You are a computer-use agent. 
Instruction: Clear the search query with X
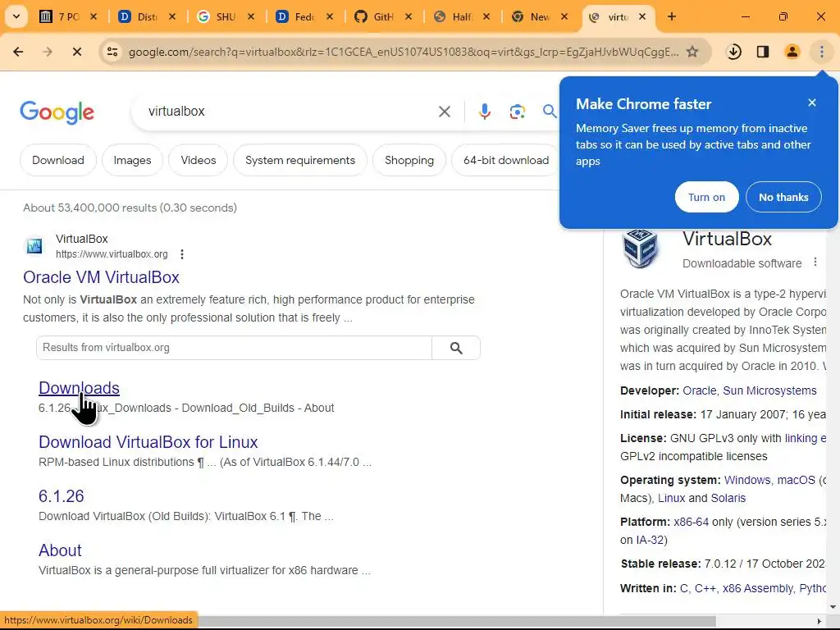click(444, 112)
